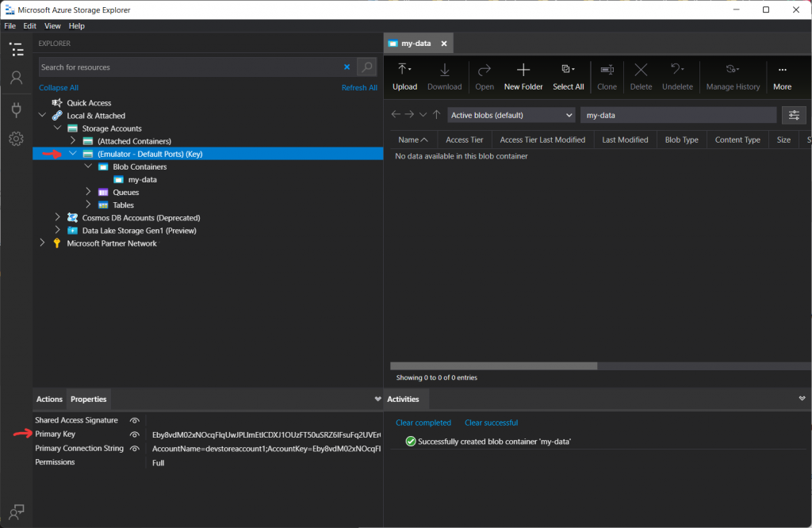Click the Clear successful link
This screenshot has height=528, width=812.
point(491,423)
